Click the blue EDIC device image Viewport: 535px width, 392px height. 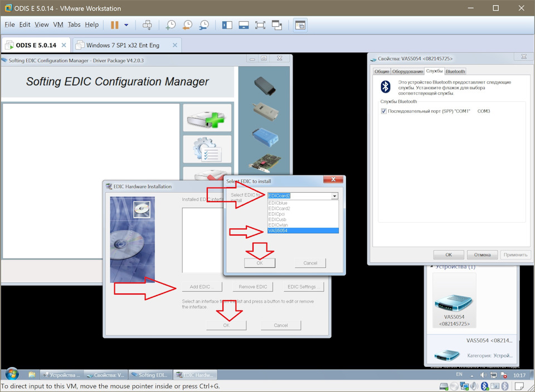pos(265,137)
